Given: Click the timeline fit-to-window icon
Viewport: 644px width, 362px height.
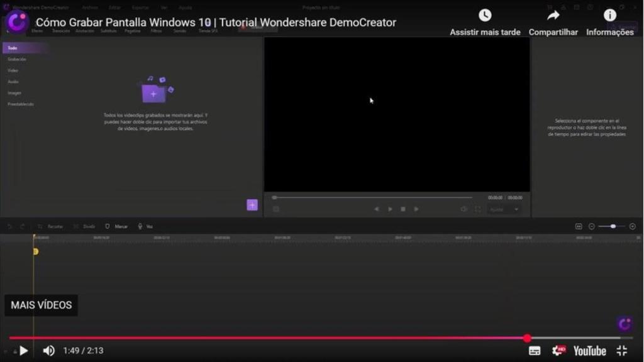Looking at the screenshot, I should click(x=579, y=226).
